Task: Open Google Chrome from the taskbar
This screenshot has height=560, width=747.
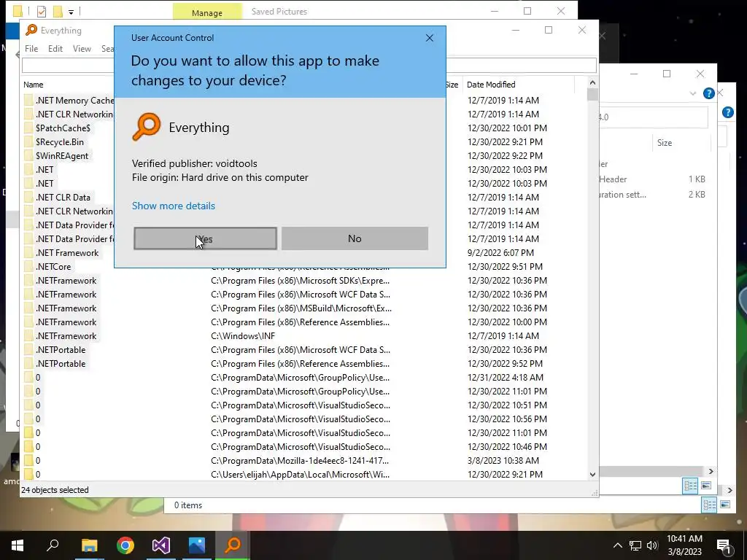Action: [125, 545]
